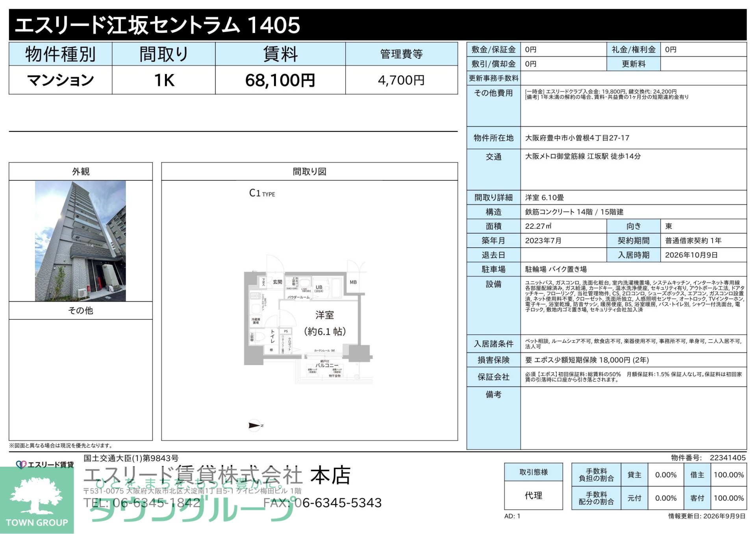Click the 入居諸条件 label cell
This screenshot has width=756, height=534.
(x=493, y=344)
